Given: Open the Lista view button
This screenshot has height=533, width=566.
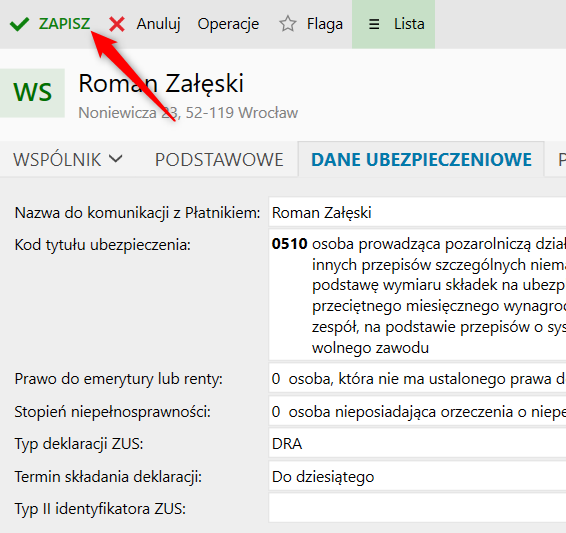Looking at the screenshot, I should point(393,24).
